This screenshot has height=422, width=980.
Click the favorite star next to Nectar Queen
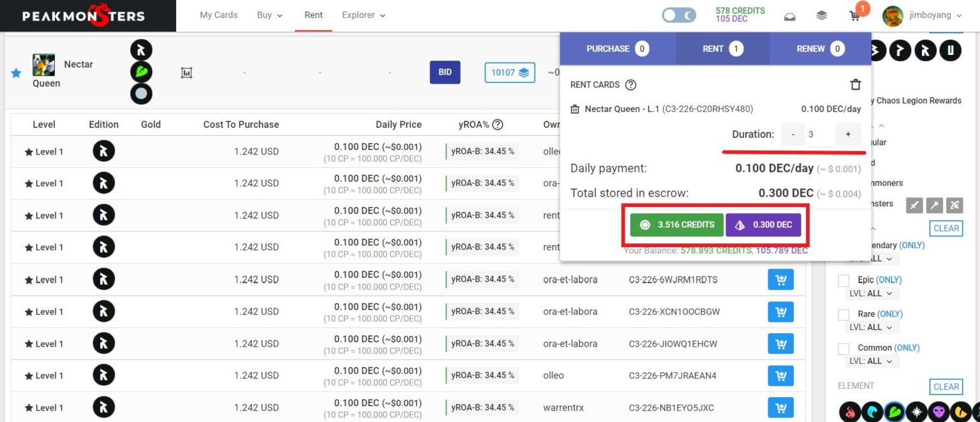click(x=16, y=73)
